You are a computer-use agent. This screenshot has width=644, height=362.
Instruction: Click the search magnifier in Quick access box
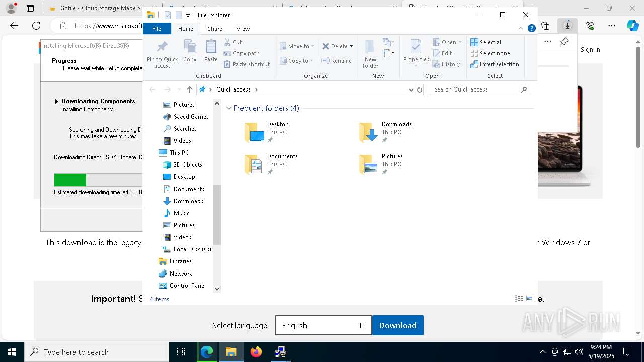click(524, 89)
